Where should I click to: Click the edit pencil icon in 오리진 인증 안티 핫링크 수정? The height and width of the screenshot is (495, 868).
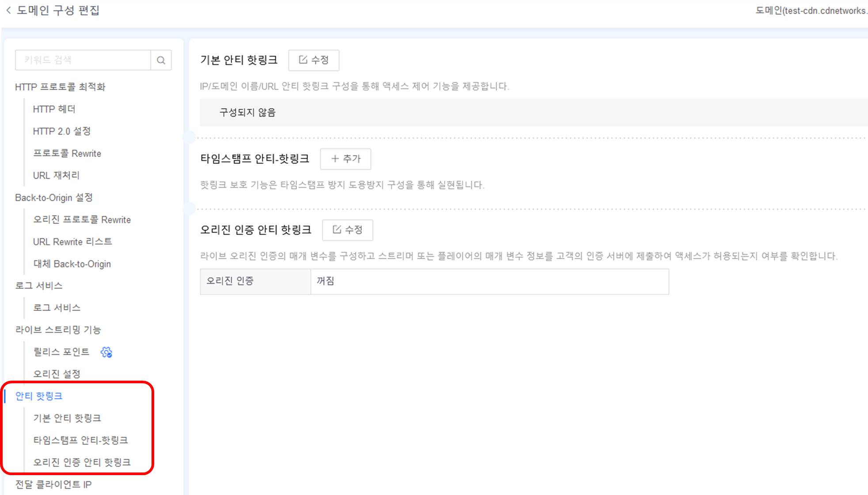click(x=337, y=230)
